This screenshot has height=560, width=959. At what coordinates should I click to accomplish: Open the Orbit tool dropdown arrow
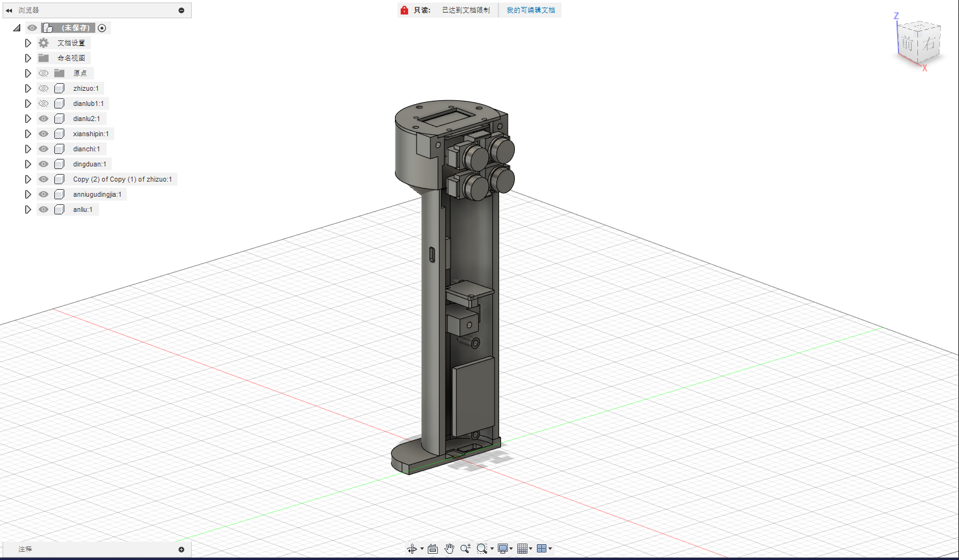pyautogui.click(x=422, y=549)
